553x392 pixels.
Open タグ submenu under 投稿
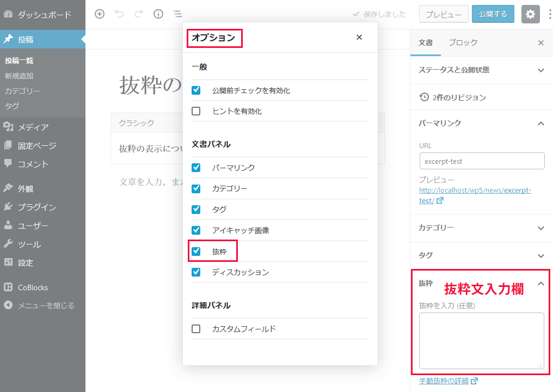(x=12, y=106)
